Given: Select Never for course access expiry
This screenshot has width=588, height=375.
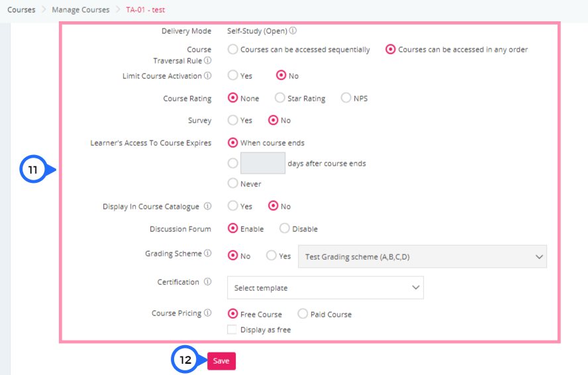Looking at the screenshot, I should tap(233, 183).
